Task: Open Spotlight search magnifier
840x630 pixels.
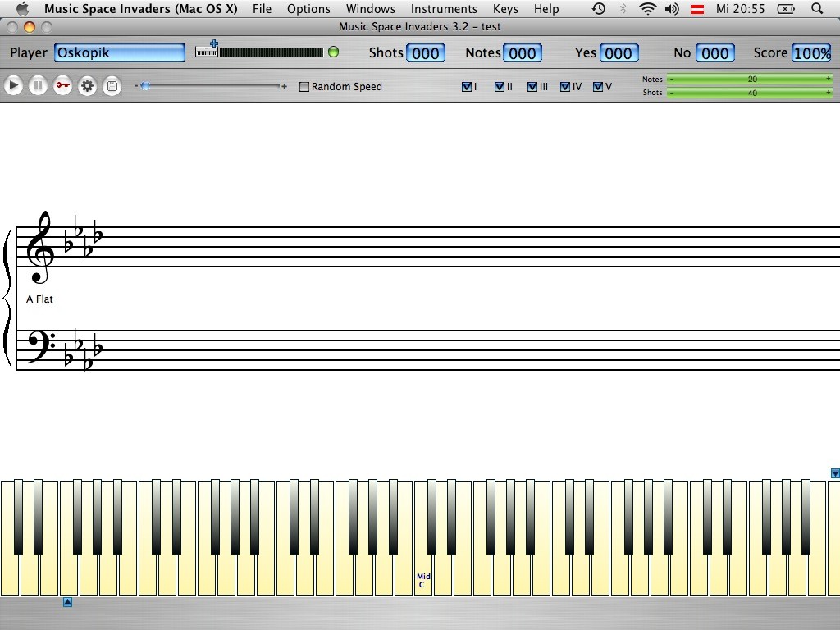Action: 817,8
